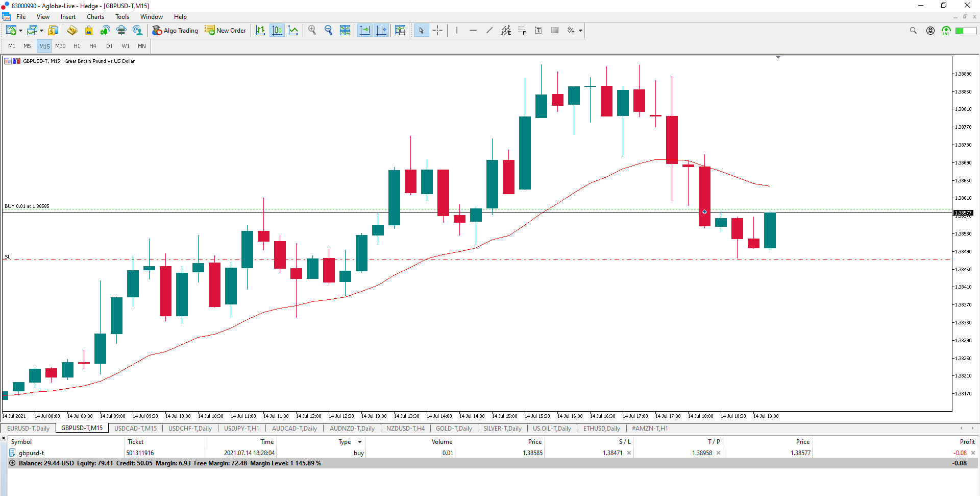
Task: Switch to EURUSD-T,Daily chart tab
Action: pyautogui.click(x=28, y=428)
